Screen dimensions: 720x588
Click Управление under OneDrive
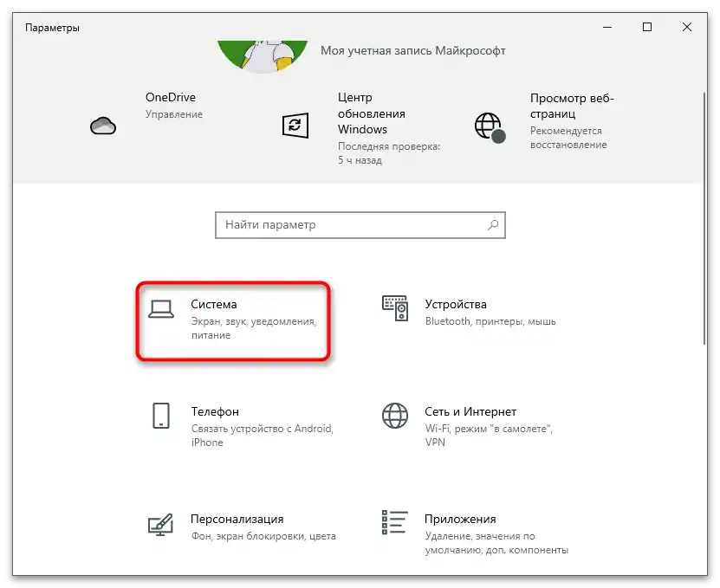click(x=174, y=114)
